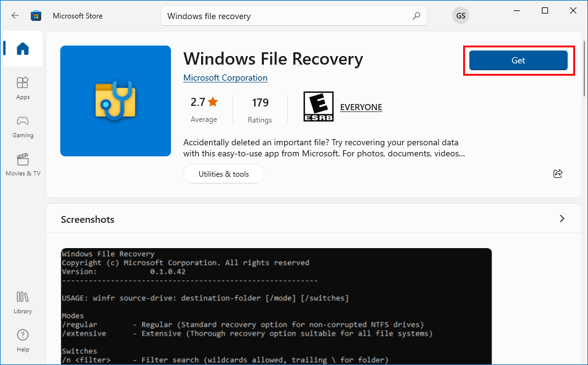
Task: Click the app description text
Action: click(324, 148)
